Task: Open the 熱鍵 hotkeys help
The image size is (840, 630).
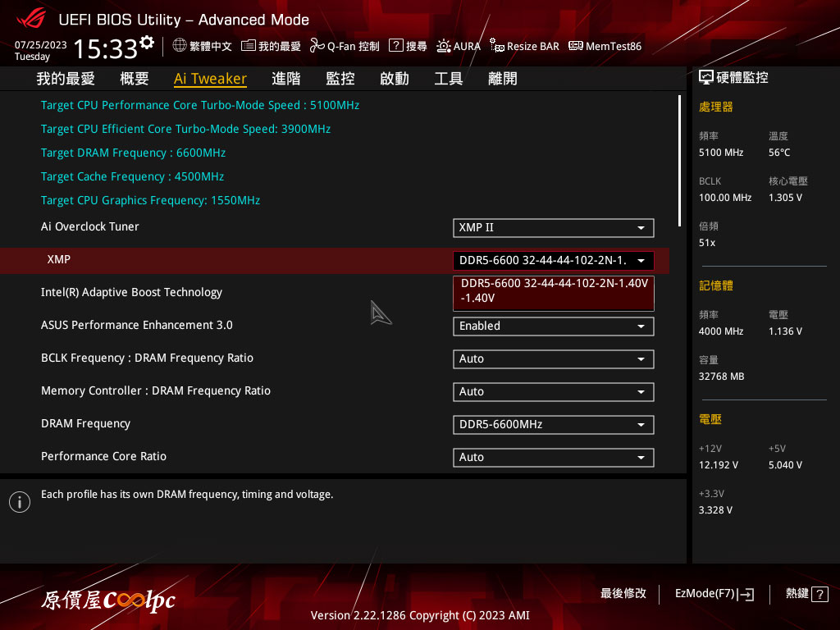Action: point(807,594)
